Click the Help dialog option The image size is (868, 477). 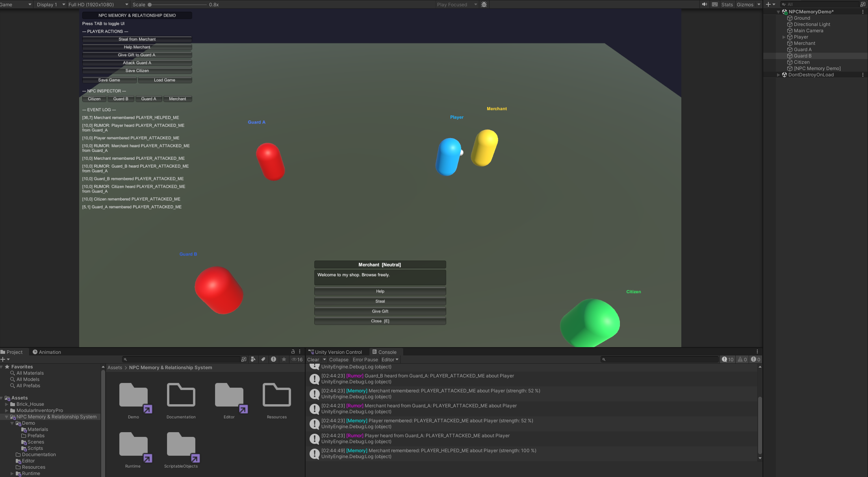click(380, 291)
